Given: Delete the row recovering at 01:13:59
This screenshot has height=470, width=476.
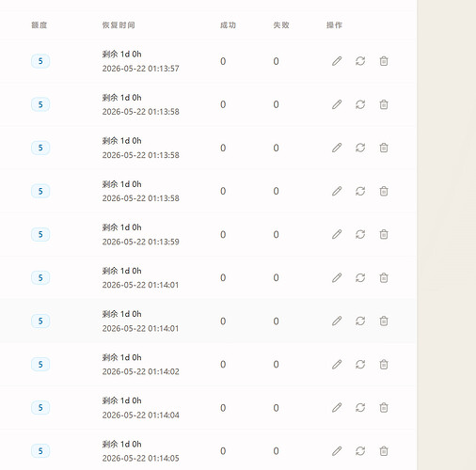Looking at the screenshot, I should [x=384, y=234].
